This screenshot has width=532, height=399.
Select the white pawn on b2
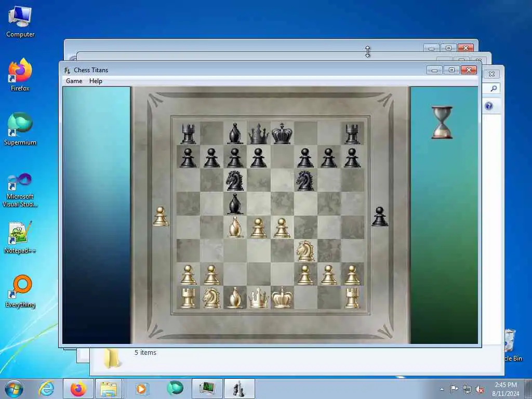tap(211, 275)
